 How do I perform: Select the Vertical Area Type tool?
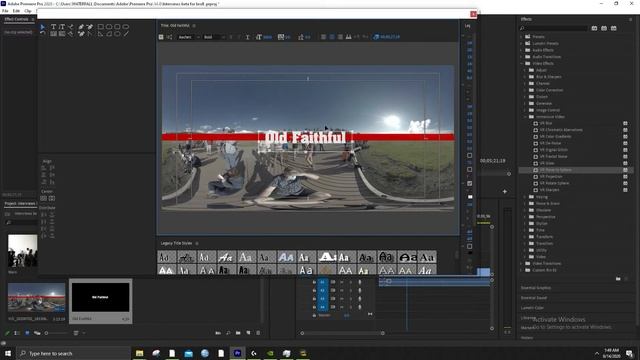click(x=62, y=34)
